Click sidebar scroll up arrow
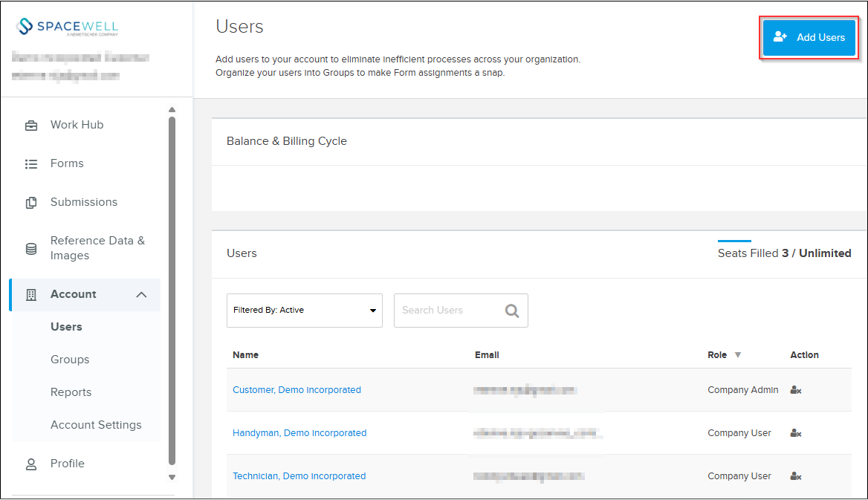The height and width of the screenshot is (500, 868). (x=172, y=110)
